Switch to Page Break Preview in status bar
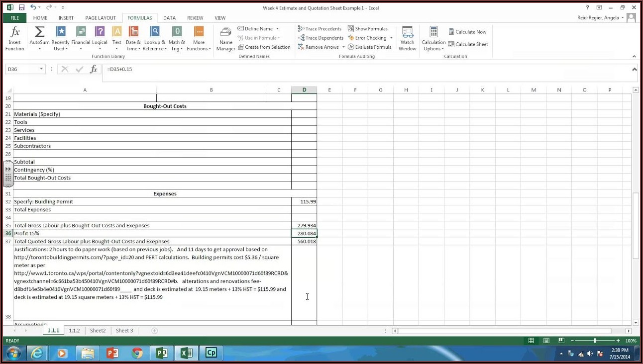This screenshot has height=364, width=643. coord(561,341)
